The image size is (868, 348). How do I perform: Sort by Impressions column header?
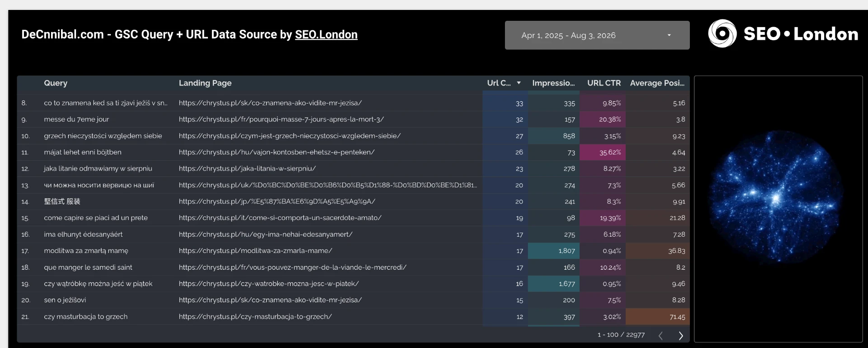[553, 83]
